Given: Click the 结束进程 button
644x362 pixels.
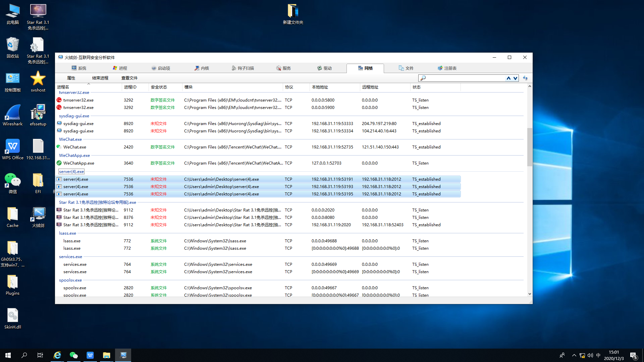Looking at the screenshot, I should [100, 78].
